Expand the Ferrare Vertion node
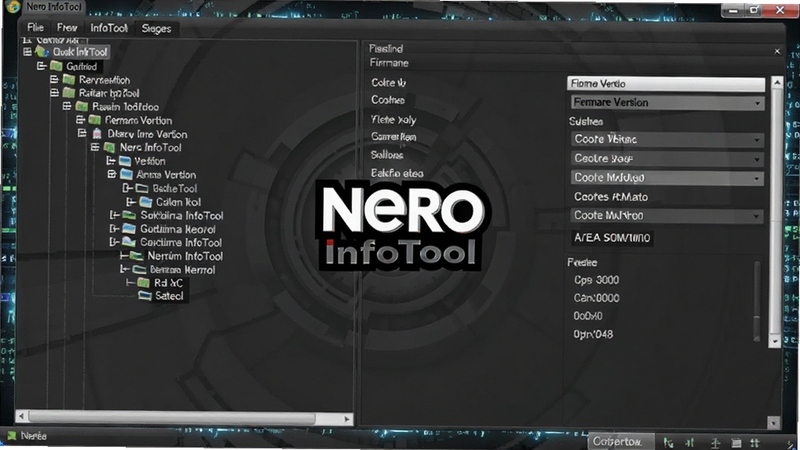Viewport: 800px width, 450px height. tap(80, 119)
